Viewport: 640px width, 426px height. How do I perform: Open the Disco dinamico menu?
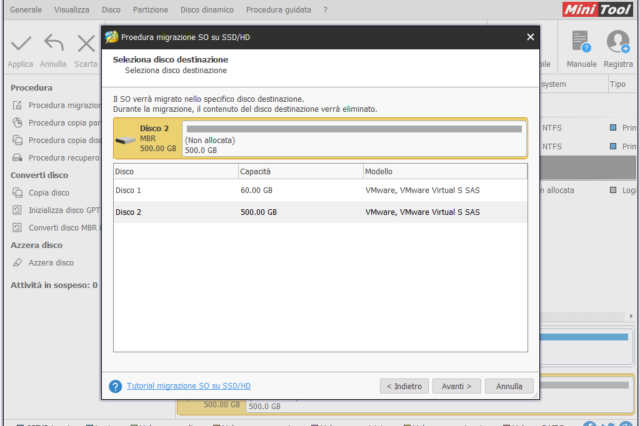pos(208,9)
